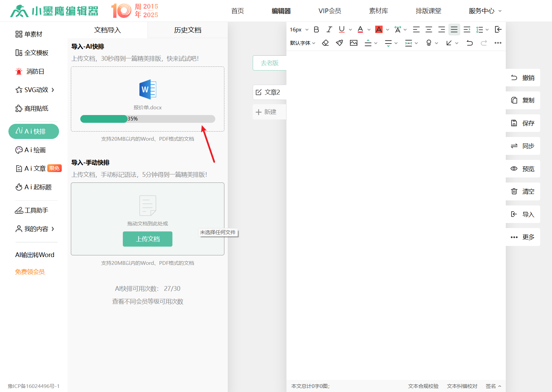Click the format painter brush icon
552x392 pixels.
pos(339,43)
